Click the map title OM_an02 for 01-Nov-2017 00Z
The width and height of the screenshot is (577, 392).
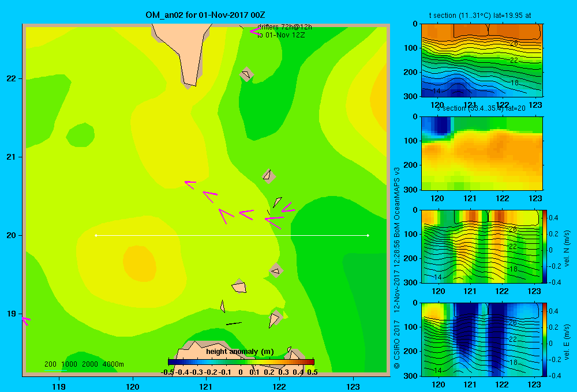pyautogui.click(x=205, y=15)
